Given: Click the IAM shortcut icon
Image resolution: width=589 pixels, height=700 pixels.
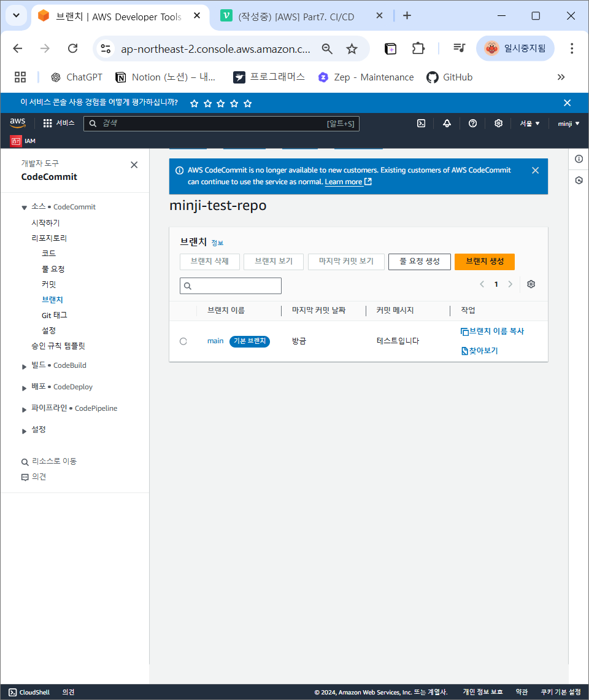Looking at the screenshot, I should [x=15, y=141].
